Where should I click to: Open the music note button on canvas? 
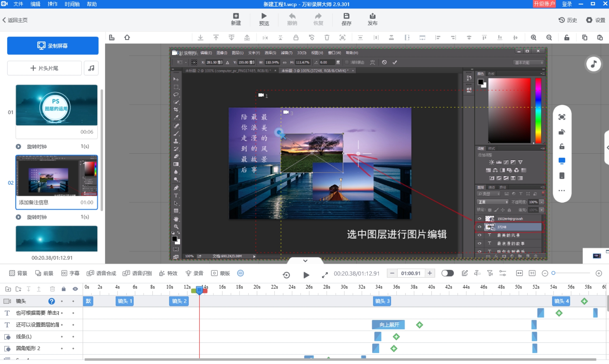(594, 64)
